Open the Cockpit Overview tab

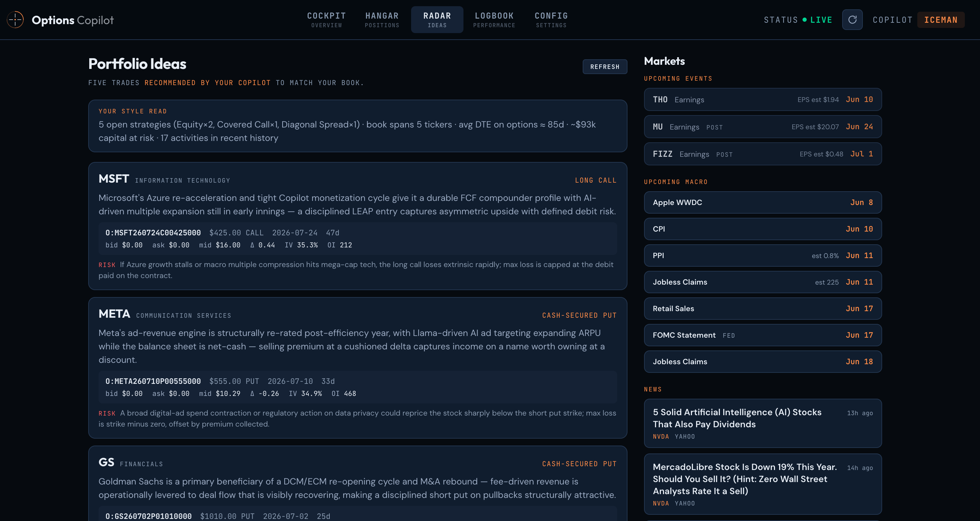326,20
